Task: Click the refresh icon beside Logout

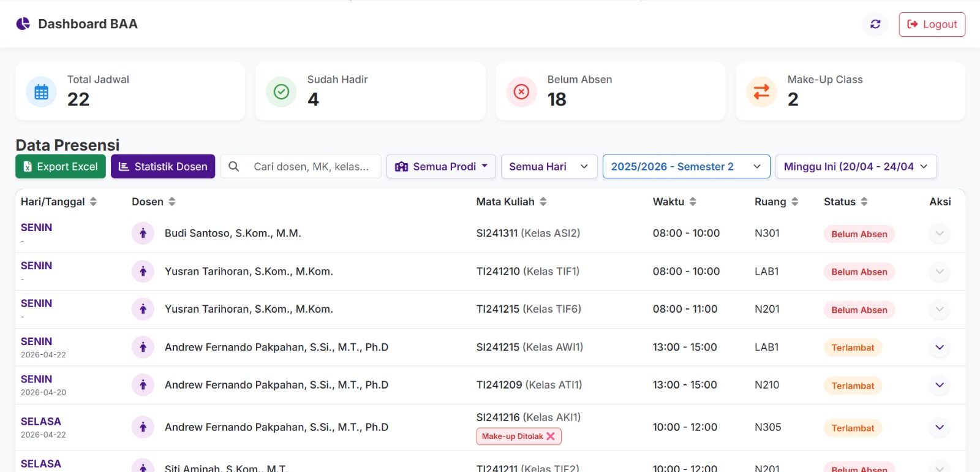Action: coord(875,24)
